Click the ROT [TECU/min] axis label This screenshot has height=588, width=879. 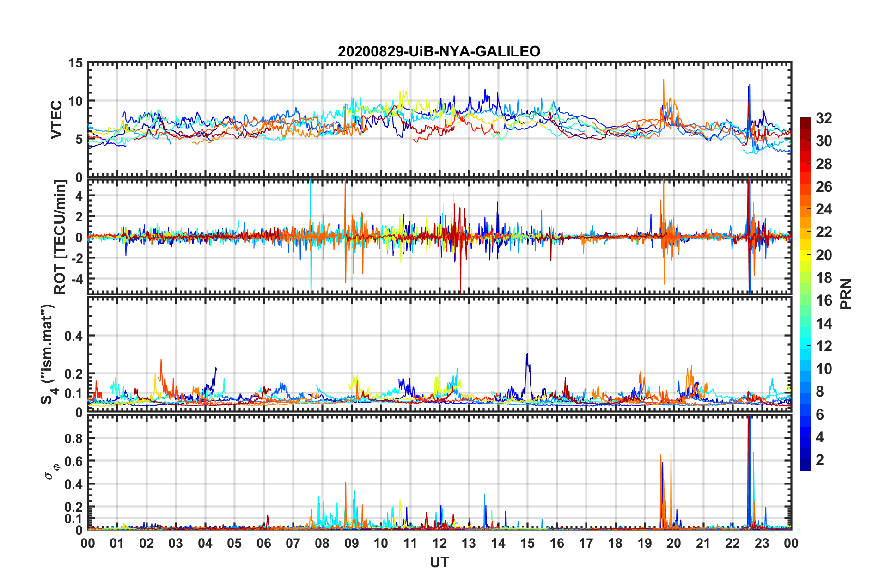60,237
